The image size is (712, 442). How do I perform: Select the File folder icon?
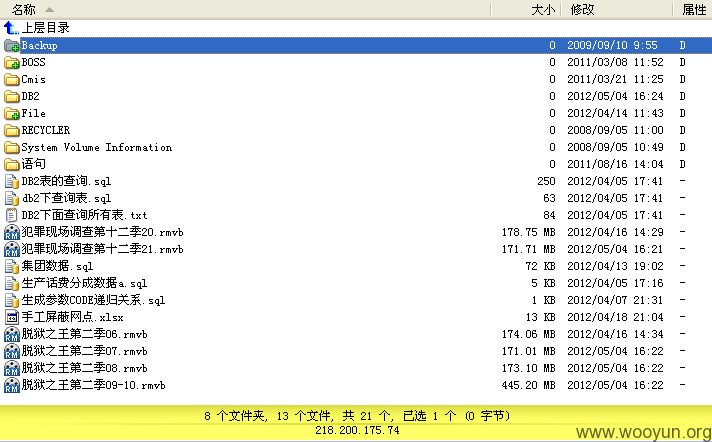[x=11, y=114]
